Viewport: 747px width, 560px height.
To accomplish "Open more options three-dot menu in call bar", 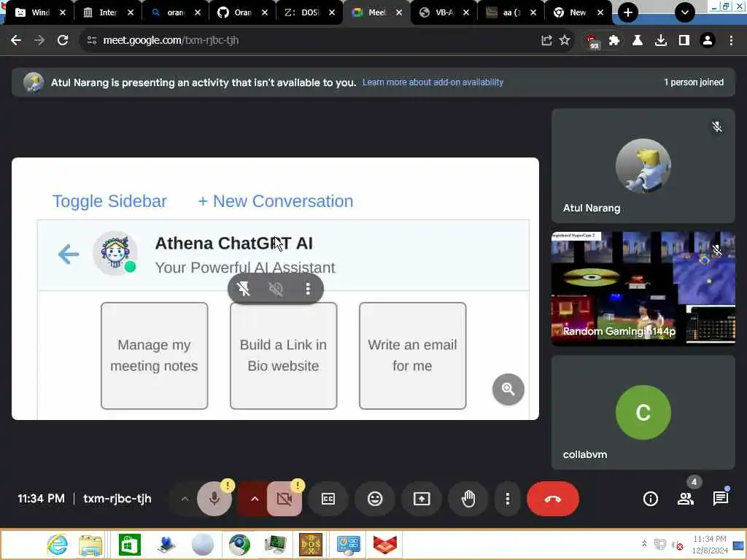I will 508,499.
